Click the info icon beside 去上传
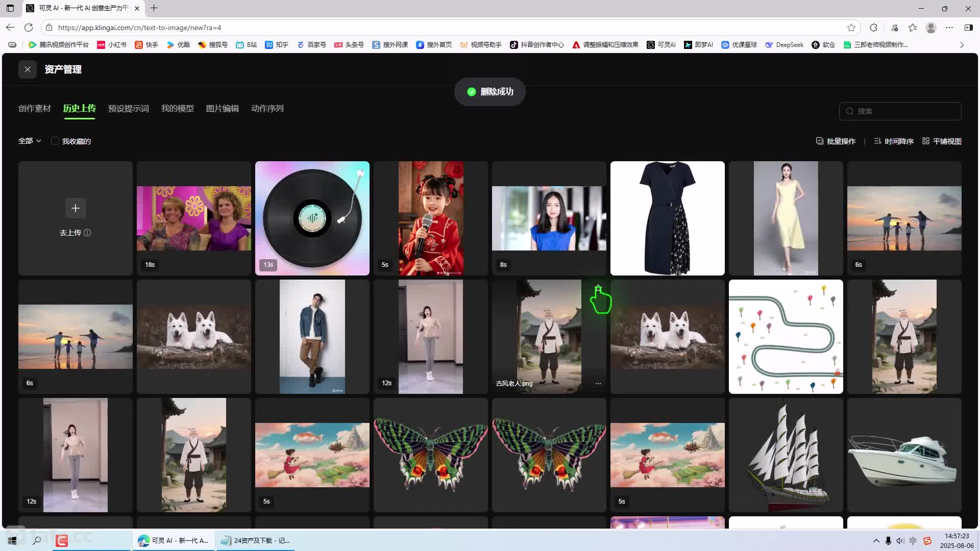 (87, 233)
